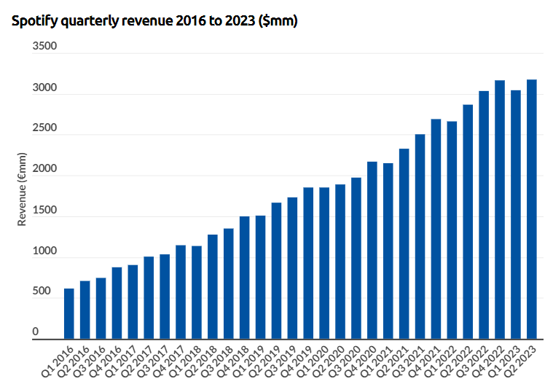
Task: Click the Q2 2021 revenue bar
Action: click(x=404, y=244)
